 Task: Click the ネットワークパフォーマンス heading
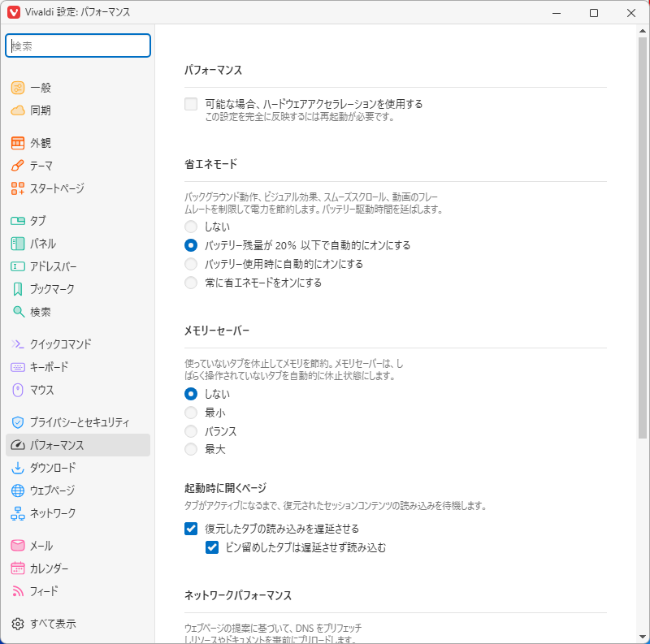pos(238,595)
